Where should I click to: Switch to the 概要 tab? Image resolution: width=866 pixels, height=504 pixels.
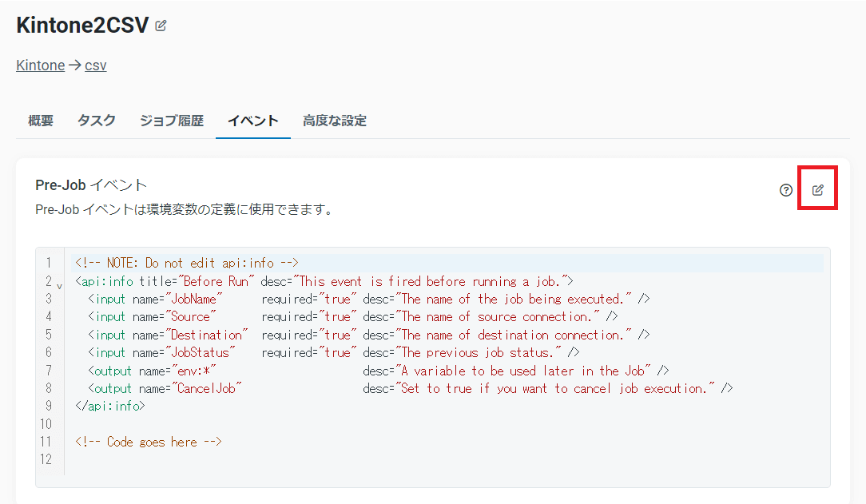point(41,121)
